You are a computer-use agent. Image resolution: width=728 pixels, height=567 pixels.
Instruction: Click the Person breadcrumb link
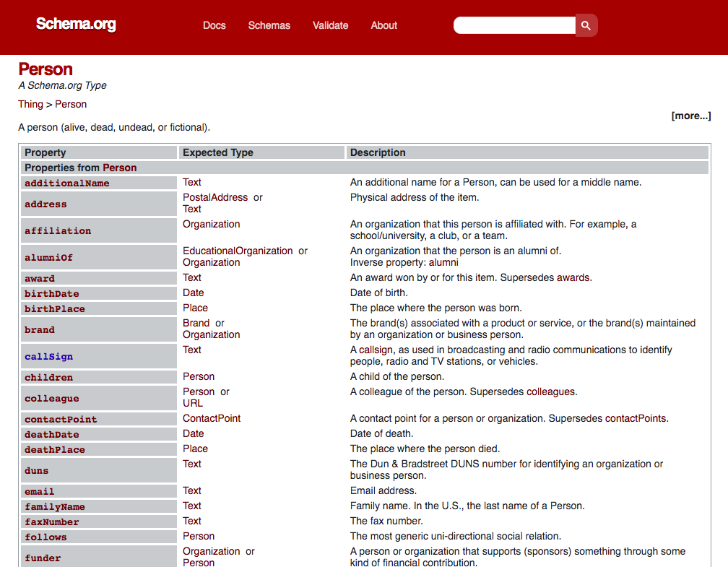71,104
